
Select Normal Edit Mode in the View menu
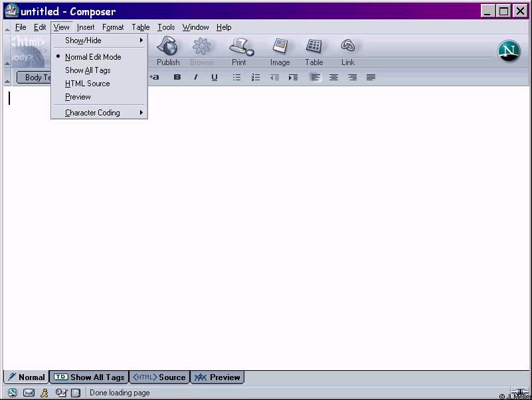point(99,57)
